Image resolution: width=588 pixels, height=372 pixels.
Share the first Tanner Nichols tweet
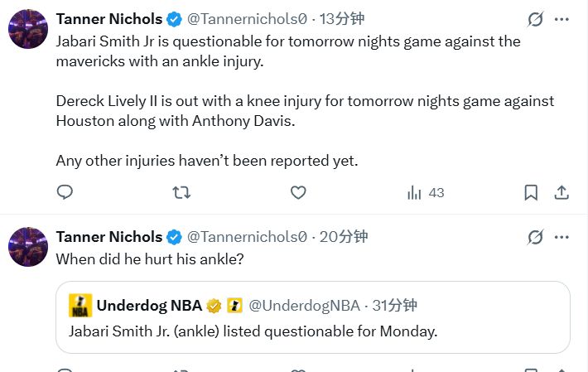tap(561, 192)
